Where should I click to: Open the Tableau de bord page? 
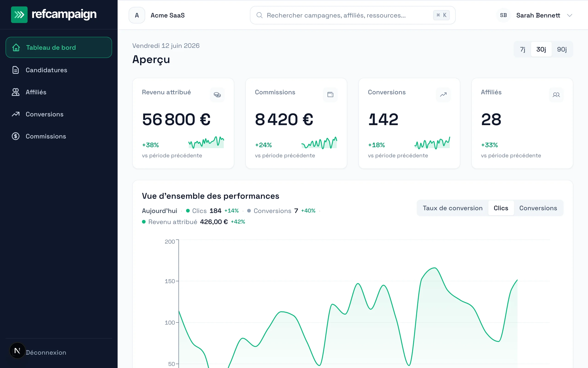[59, 47]
